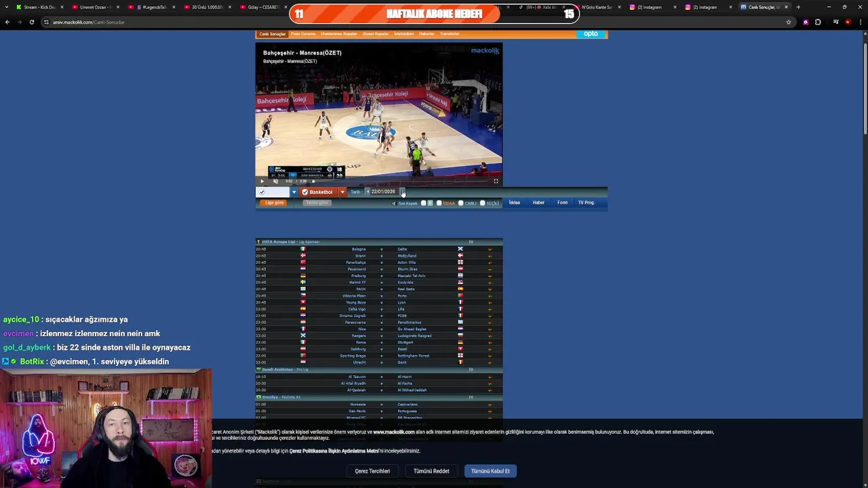The image size is (868, 488).
Task: Open the Canlı Sonuçlar menu tab
Action: 273,34
